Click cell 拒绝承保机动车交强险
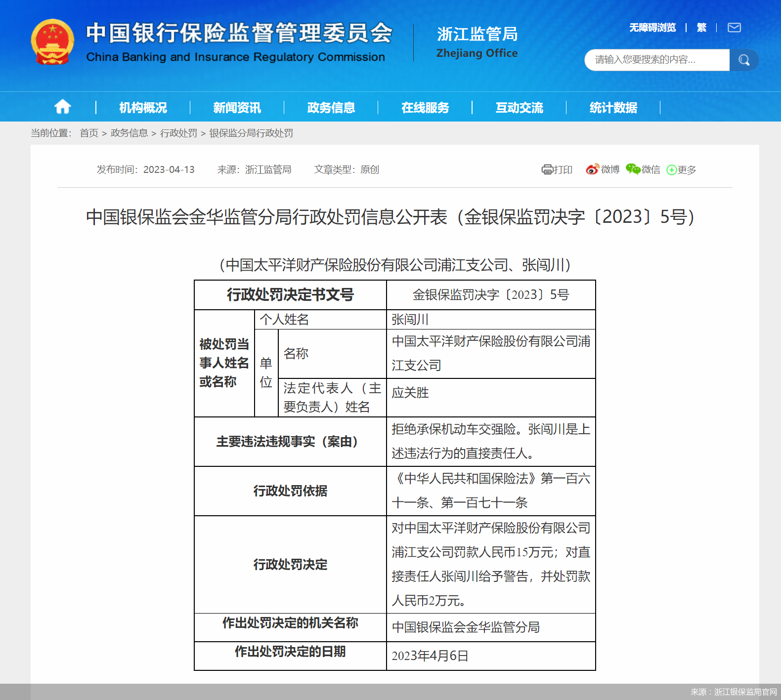This screenshot has height=700, width=781. tap(491, 442)
